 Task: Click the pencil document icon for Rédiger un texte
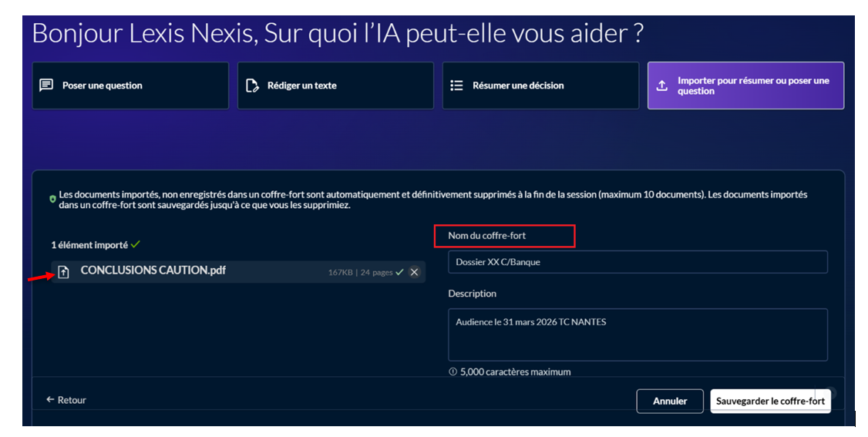pyautogui.click(x=252, y=86)
